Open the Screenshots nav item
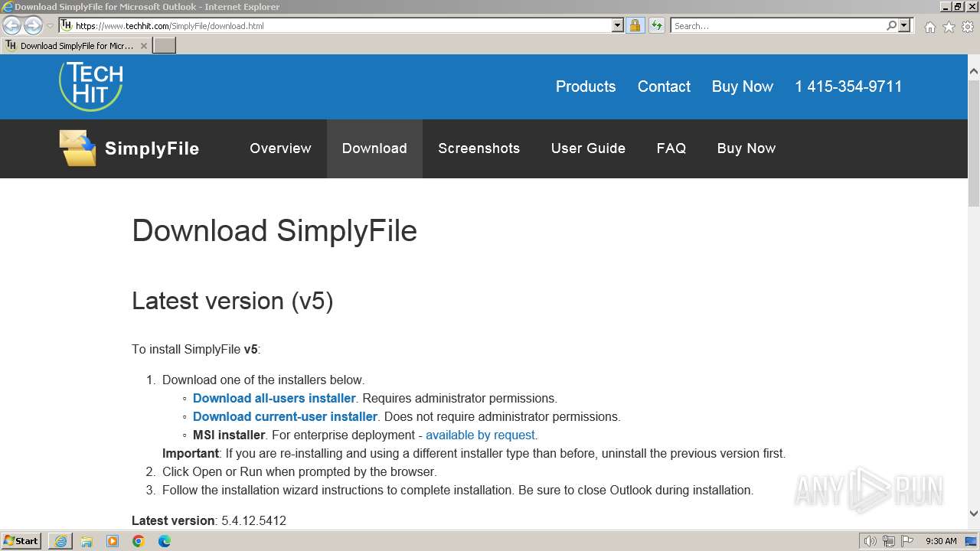Image resolution: width=980 pixels, height=551 pixels. click(479, 148)
